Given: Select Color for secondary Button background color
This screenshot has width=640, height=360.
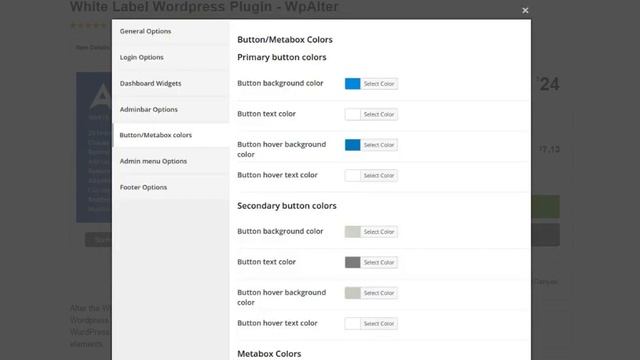Looking at the screenshot, I should 379,232.
